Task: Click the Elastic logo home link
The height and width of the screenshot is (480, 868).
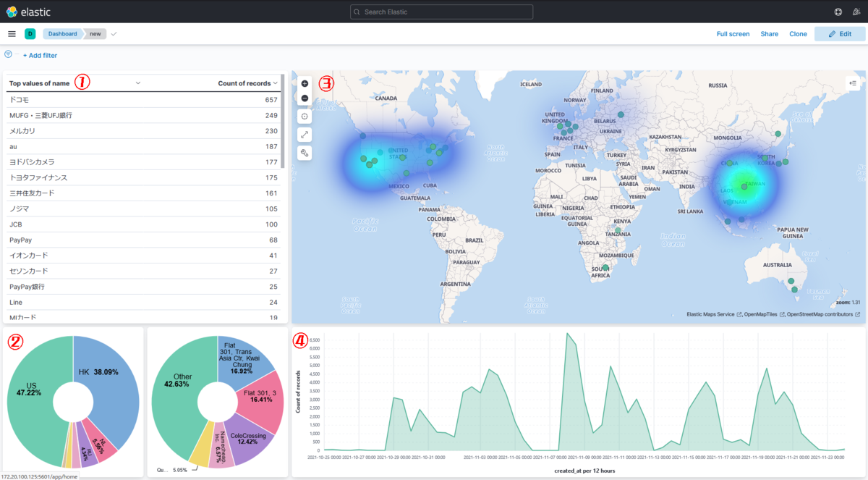Action: [28, 12]
